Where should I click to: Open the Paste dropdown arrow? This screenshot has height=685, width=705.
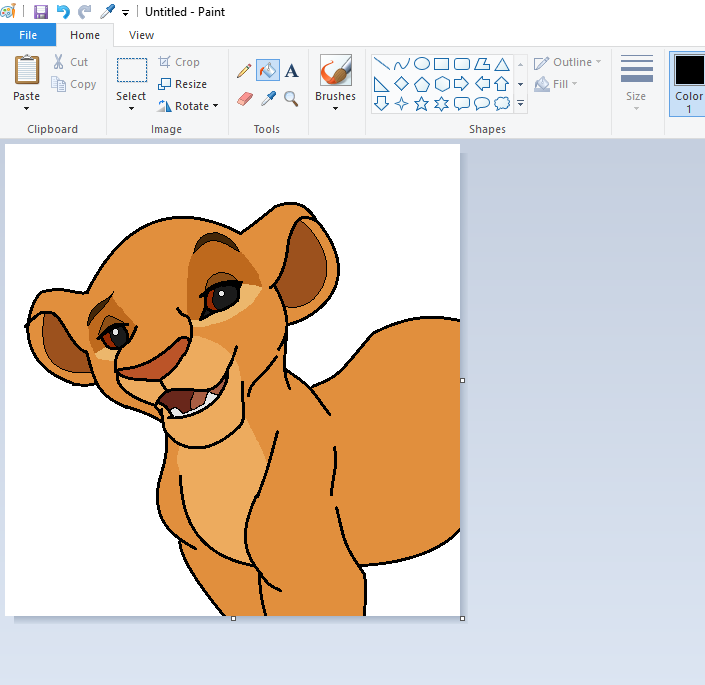click(27, 108)
